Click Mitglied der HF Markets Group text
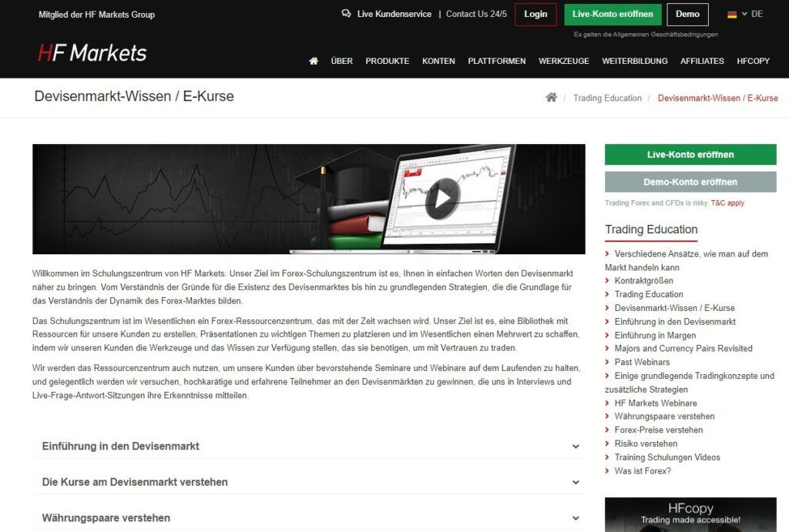 96,15
